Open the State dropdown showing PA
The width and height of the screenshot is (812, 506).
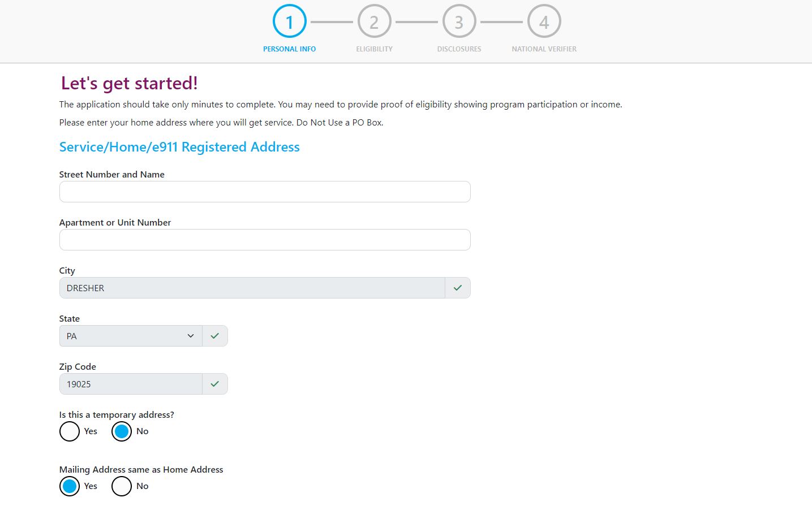click(131, 336)
